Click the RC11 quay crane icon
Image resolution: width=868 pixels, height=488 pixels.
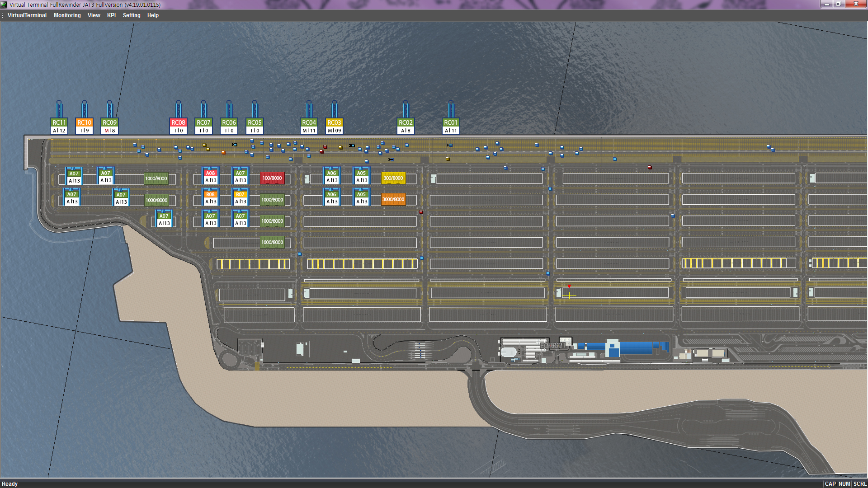[x=59, y=122]
